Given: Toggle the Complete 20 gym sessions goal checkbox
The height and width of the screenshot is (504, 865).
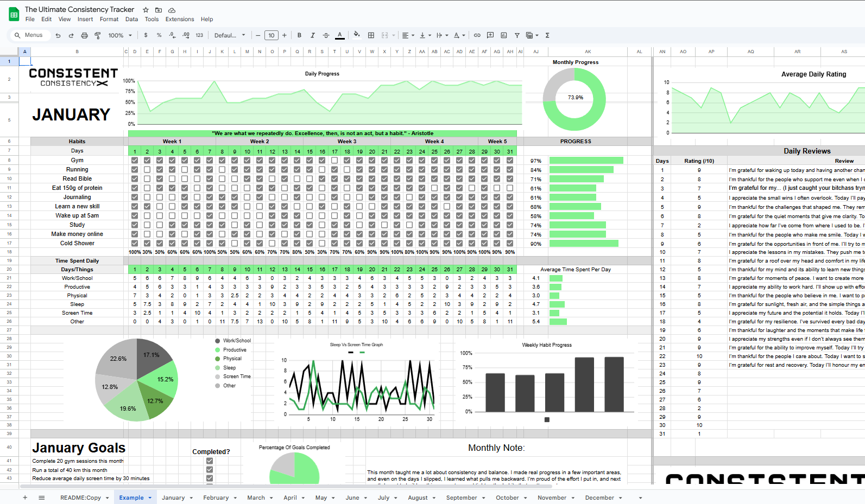Looking at the screenshot, I should (x=210, y=461).
